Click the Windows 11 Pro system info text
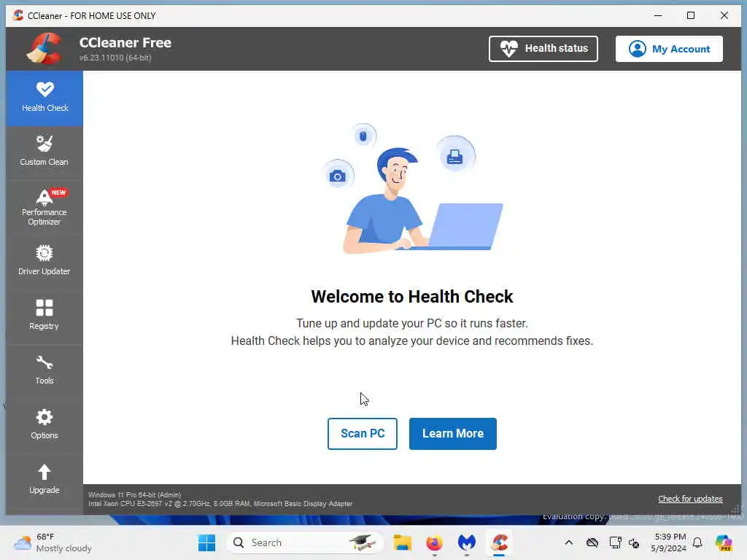Viewport: 747px width, 560px height. [x=135, y=495]
